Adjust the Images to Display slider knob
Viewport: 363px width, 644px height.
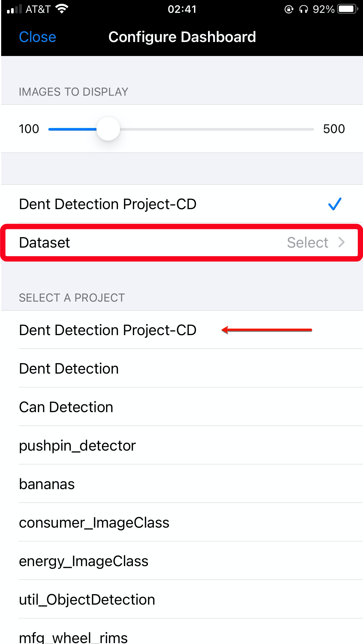(x=108, y=129)
